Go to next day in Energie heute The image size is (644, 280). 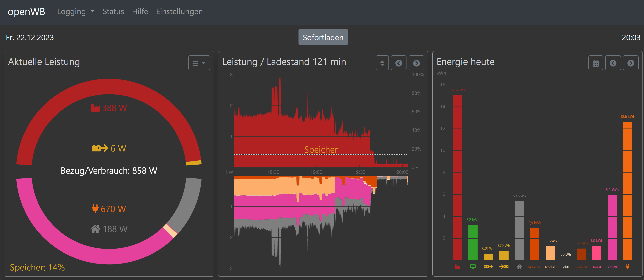(x=631, y=63)
